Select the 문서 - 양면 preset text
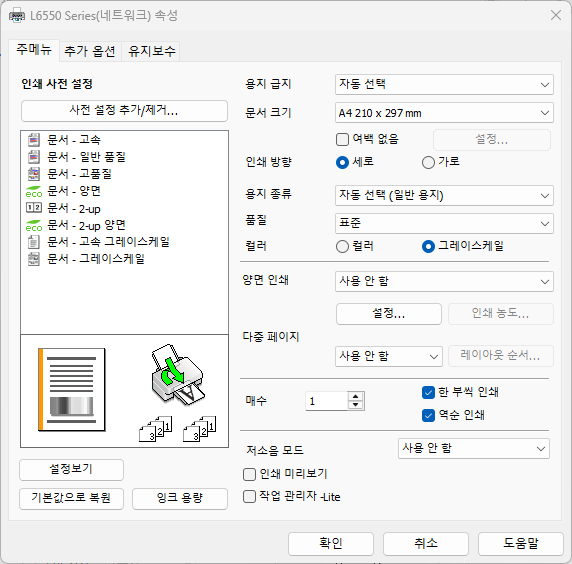The width and height of the screenshot is (572, 564). coord(74,191)
